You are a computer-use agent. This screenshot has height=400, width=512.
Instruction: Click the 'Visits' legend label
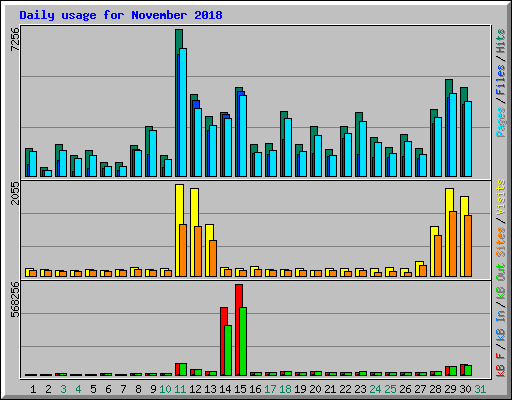(x=500, y=198)
